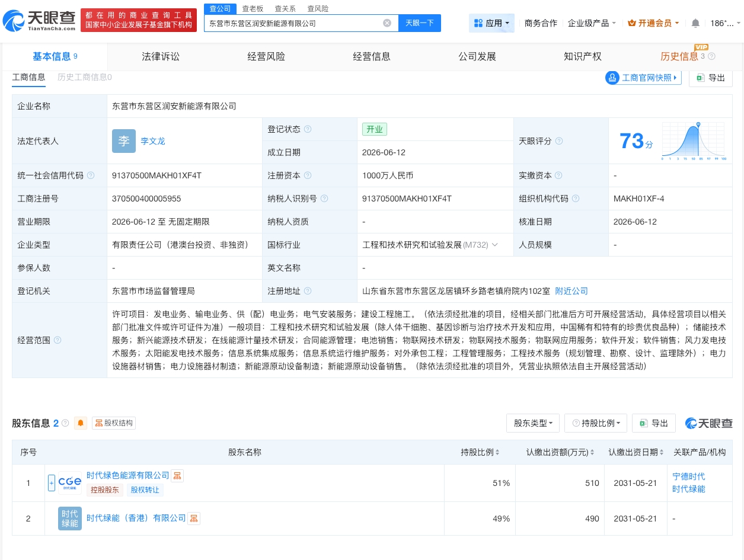Click help icon next to 注册资本

point(308,175)
